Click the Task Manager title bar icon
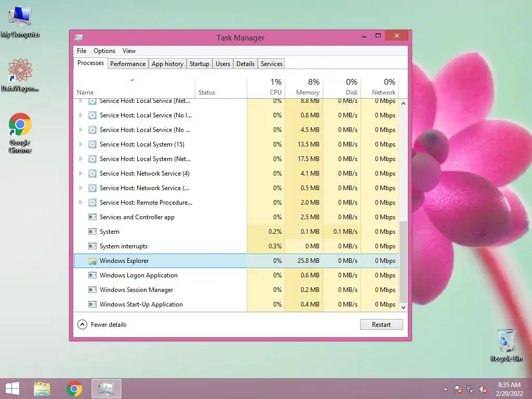The image size is (532, 399). click(x=79, y=37)
